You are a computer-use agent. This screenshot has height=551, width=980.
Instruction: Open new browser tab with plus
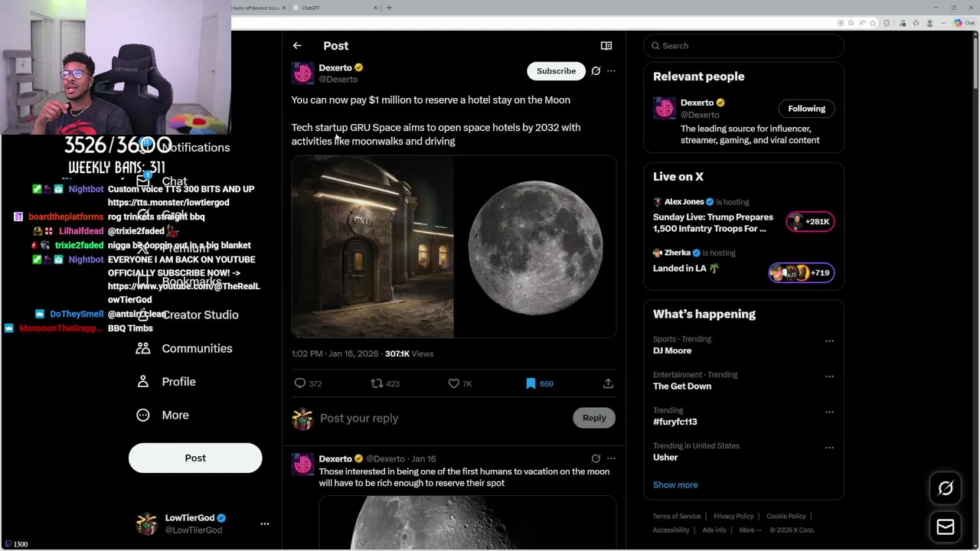pos(389,8)
